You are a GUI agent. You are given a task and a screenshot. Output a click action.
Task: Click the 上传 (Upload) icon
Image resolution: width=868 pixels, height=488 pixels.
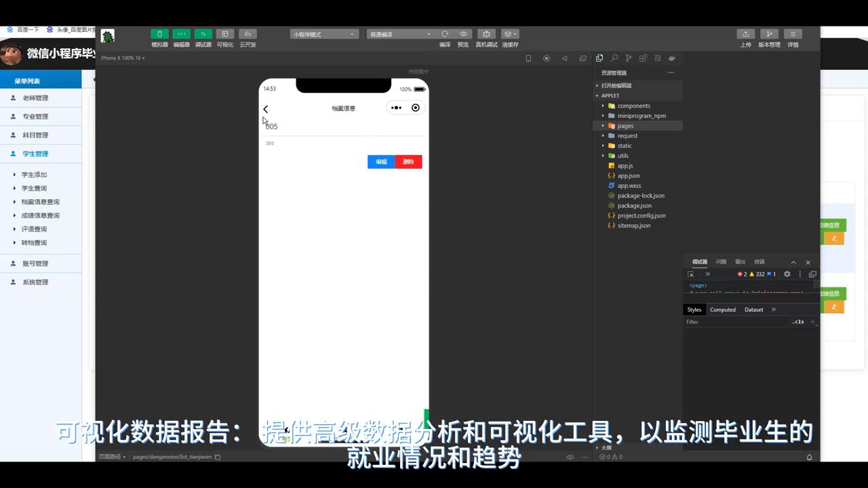[x=745, y=34]
